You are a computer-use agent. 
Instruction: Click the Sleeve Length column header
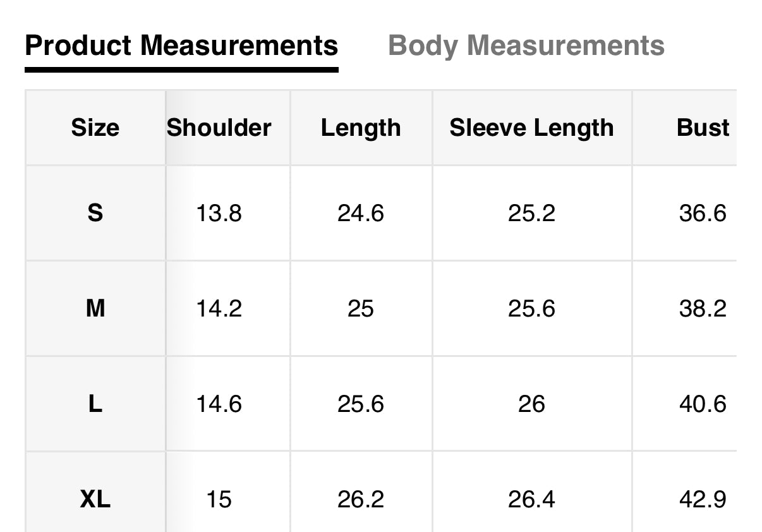click(x=531, y=128)
